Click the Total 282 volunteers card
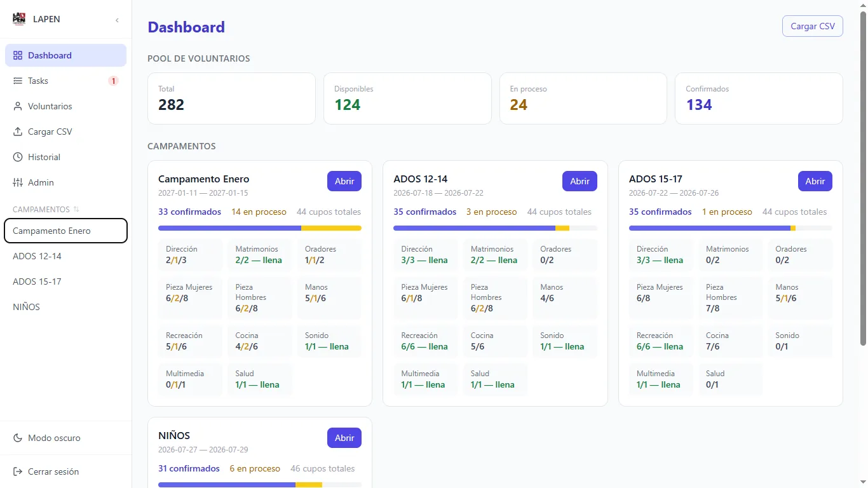 pyautogui.click(x=231, y=98)
